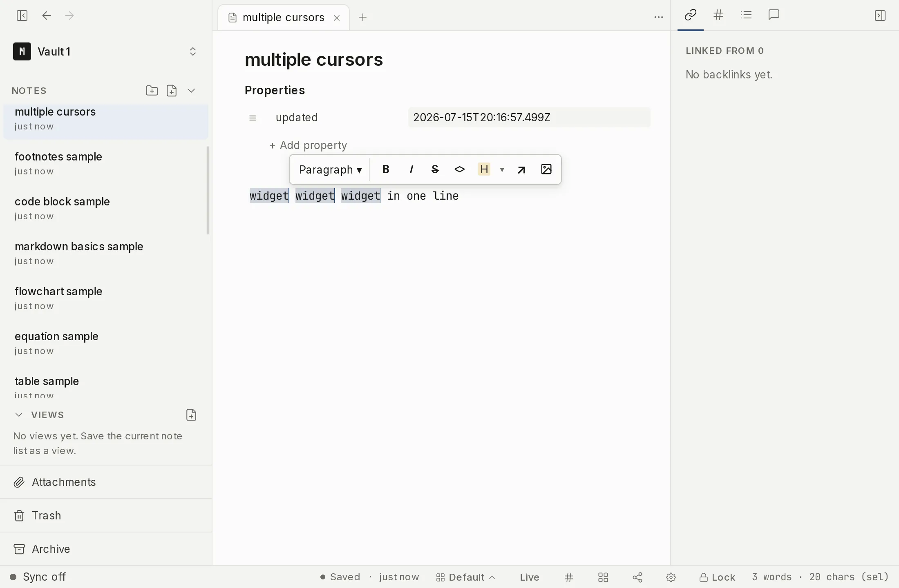Create a new folder in Notes
Screen dimensions: 899x588
pyautogui.click(x=152, y=90)
